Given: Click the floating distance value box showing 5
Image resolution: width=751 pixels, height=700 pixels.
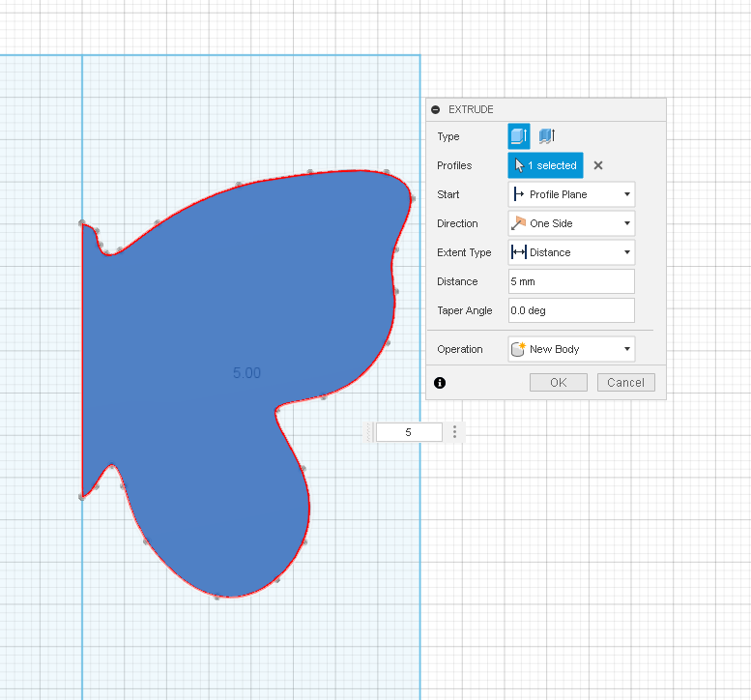Looking at the screenshot, I should point(409,432).
